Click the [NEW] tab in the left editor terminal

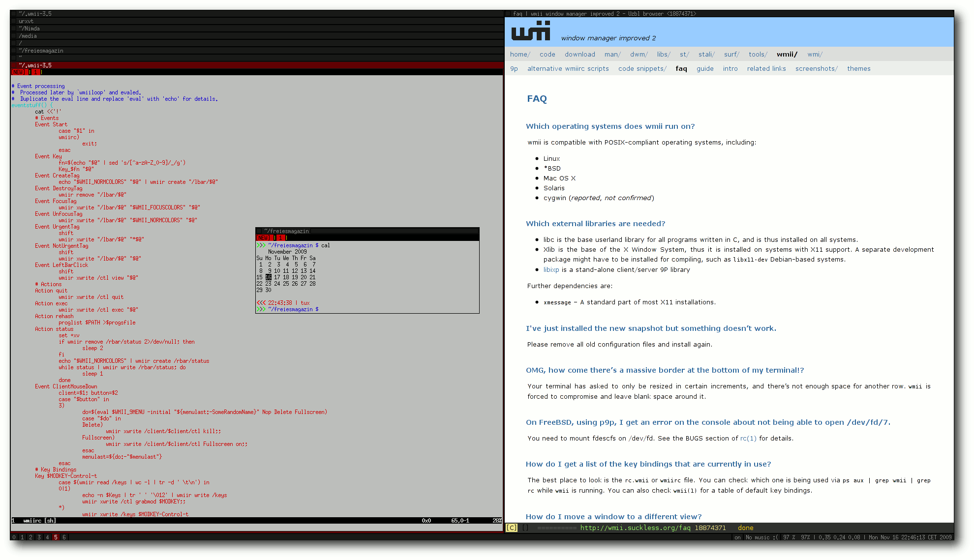coord(19,72)
